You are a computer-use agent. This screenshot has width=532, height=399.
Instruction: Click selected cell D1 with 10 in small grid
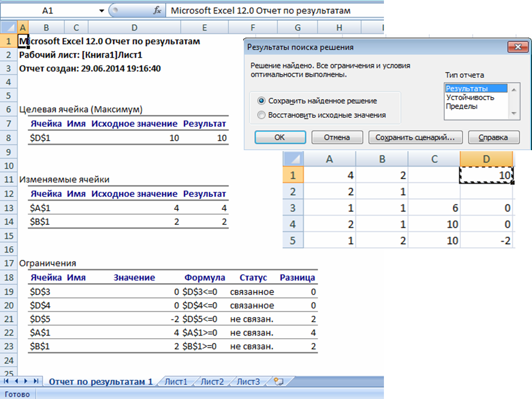(x=486, y=175)
